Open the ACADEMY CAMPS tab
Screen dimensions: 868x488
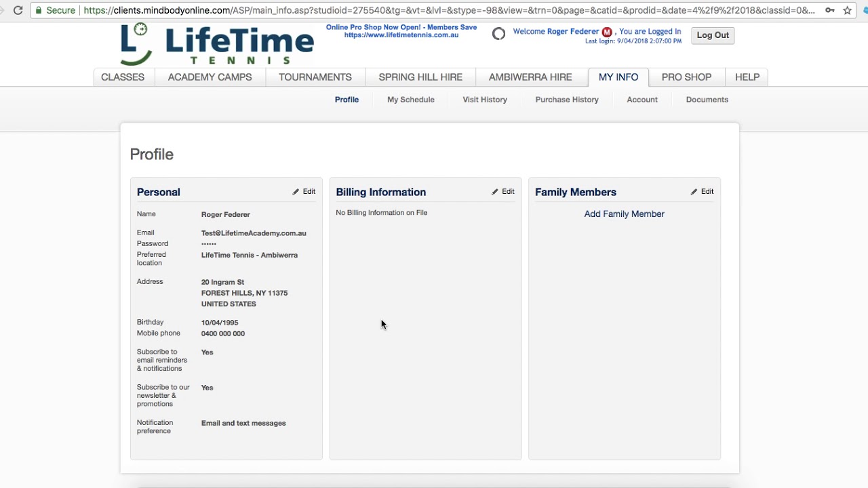click(210, 77)
